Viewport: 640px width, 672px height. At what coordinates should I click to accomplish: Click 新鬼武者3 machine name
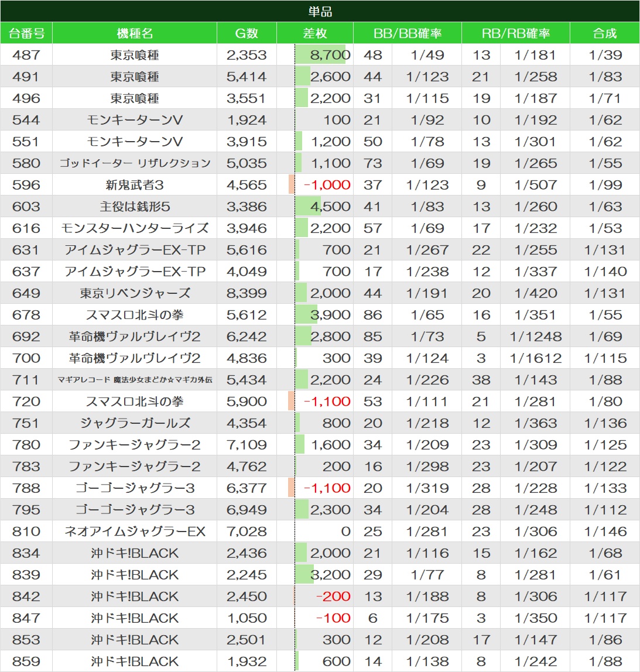point(135,185)
